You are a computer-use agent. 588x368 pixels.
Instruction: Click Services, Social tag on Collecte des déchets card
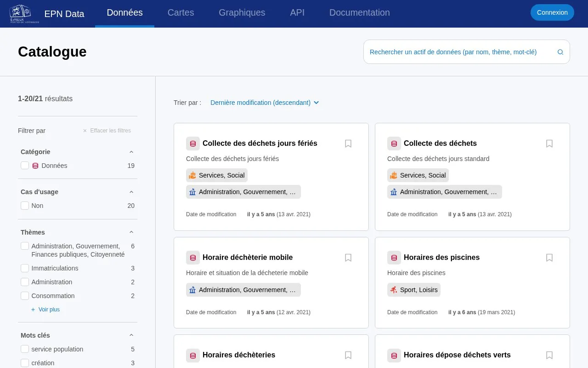tap(418, 175)
